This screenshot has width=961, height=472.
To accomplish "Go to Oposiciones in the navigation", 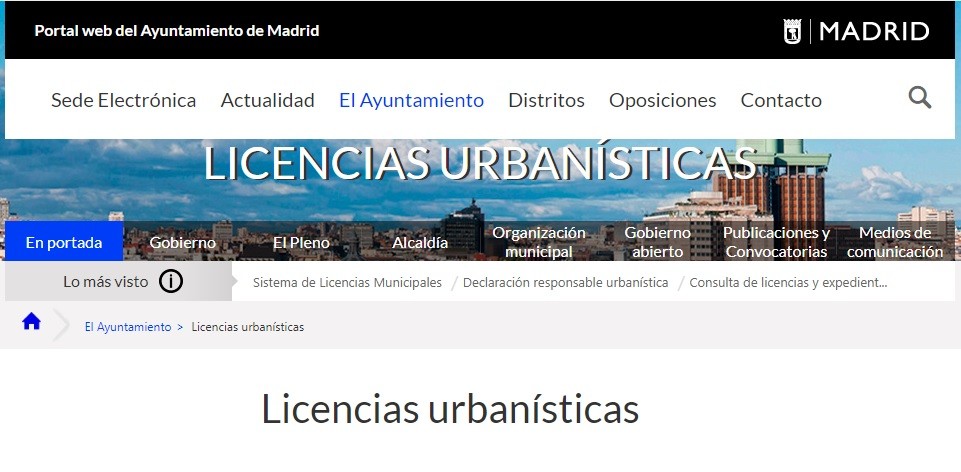I will 663,100.
